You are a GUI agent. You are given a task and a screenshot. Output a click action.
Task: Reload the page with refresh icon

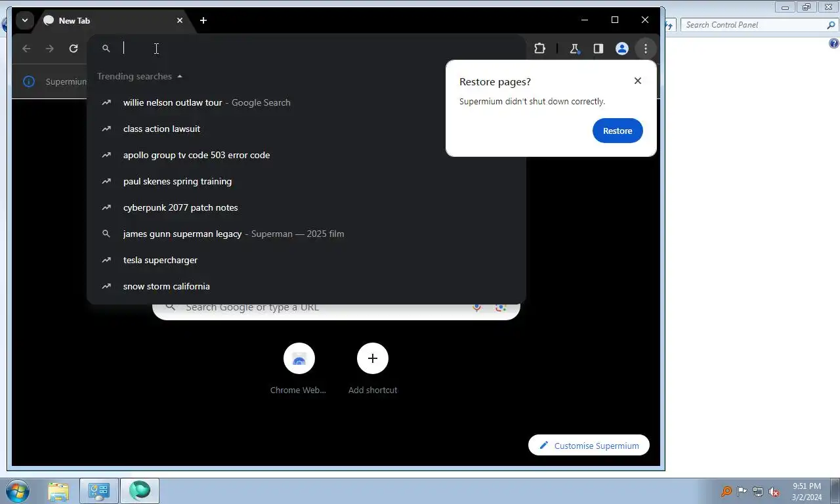tap(73, 49)
